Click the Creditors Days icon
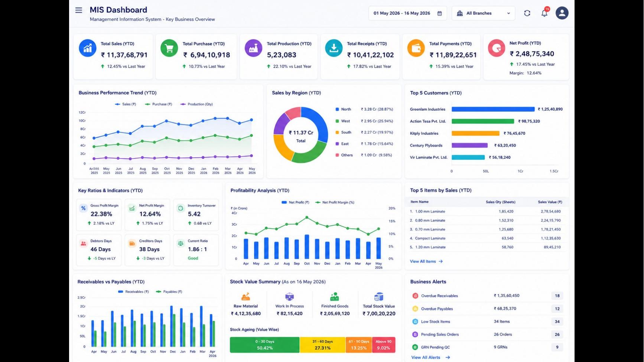Viewport: 644px width, 362px height. (x=132, y=244)
